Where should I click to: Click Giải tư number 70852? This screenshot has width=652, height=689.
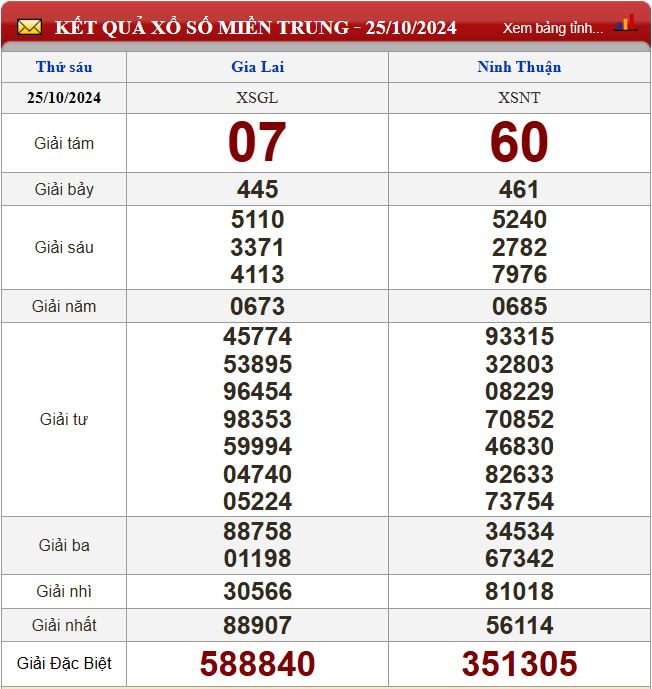click(x=519, y=419)
